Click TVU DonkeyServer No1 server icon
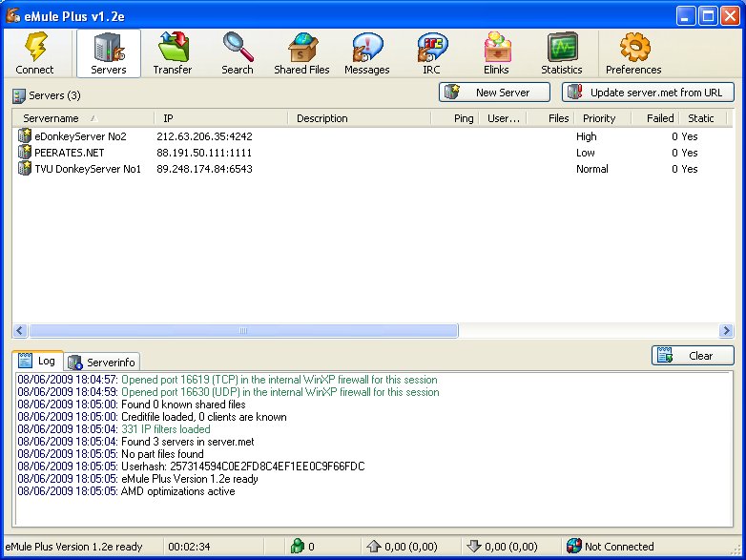 (24, 169)
